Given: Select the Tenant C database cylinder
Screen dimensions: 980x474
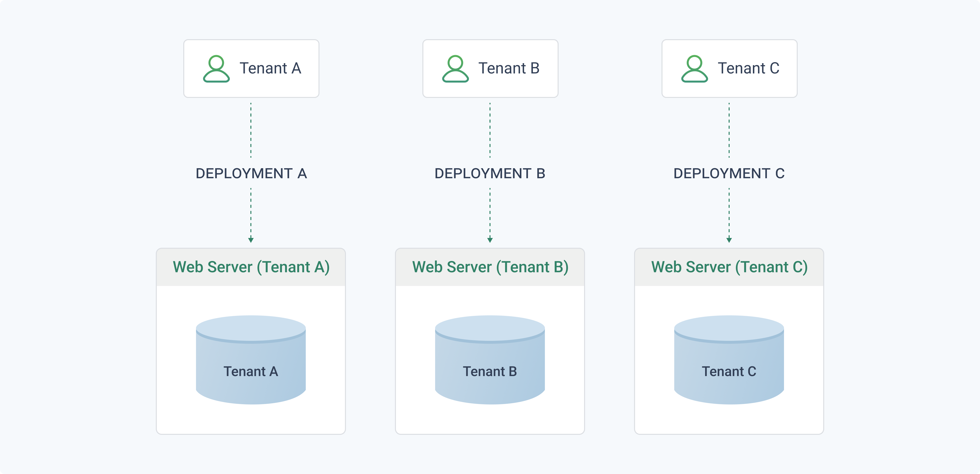Looking at the screenshot, I should [x=729, y=360].
